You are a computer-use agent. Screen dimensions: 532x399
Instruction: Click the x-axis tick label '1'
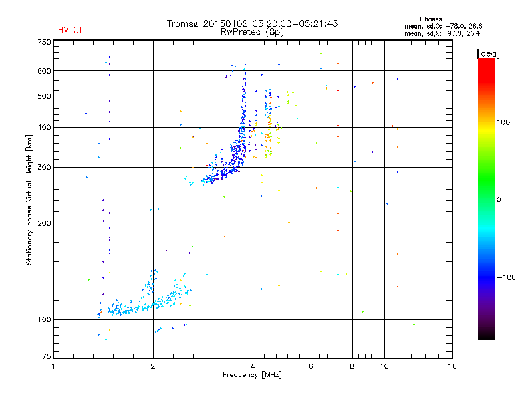point(53,366)
